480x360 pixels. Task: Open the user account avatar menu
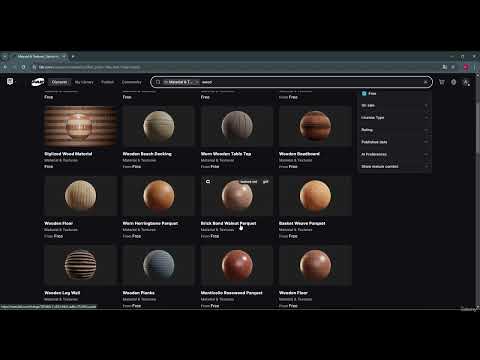click(x=466, y=82)
